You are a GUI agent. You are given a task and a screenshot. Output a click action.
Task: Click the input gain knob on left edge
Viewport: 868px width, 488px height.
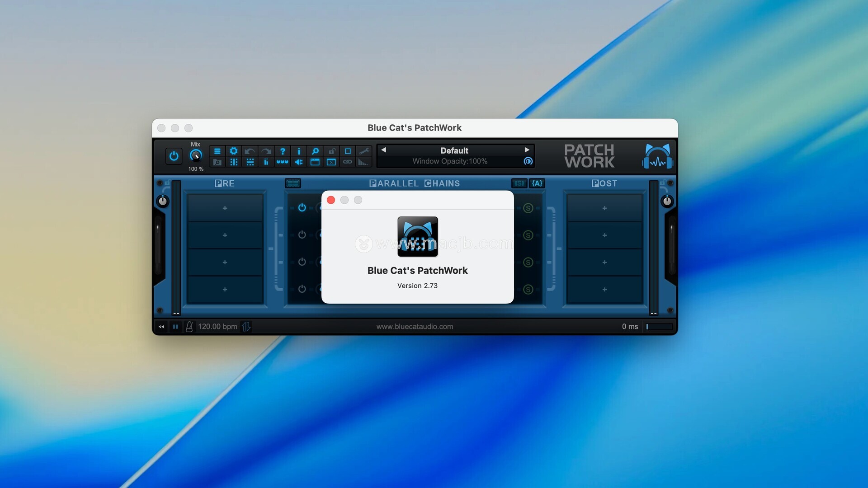(163, 201)
